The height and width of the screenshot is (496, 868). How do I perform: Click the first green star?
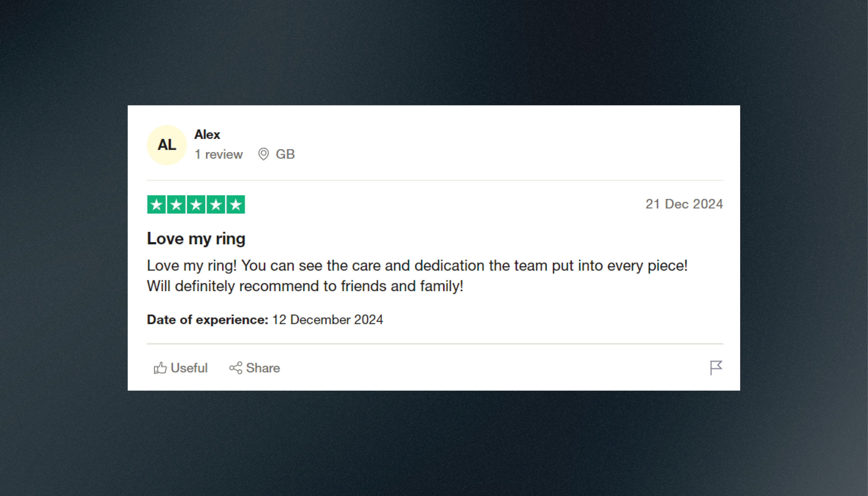point(156,204)
